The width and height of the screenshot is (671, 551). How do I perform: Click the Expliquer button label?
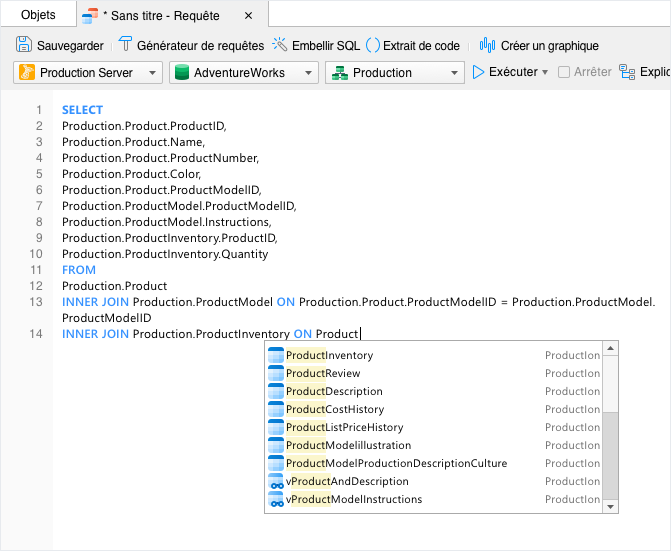pos(655,72)
